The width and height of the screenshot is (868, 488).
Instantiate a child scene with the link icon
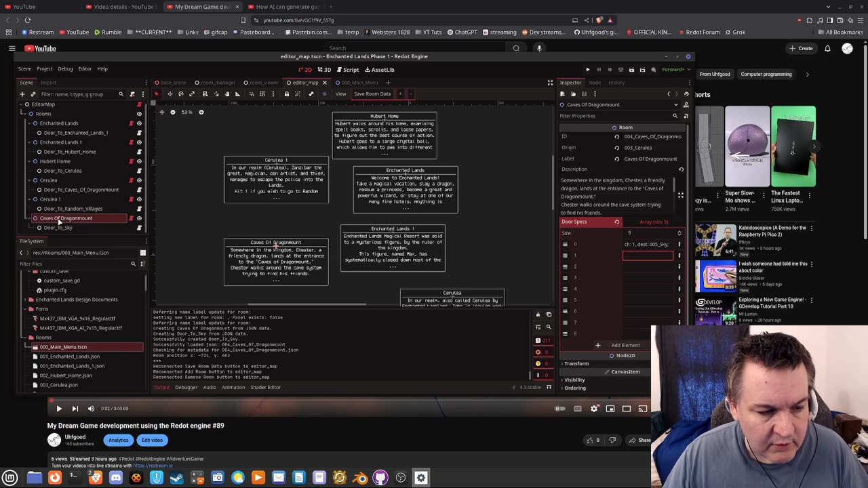click(x=33, y=94)
